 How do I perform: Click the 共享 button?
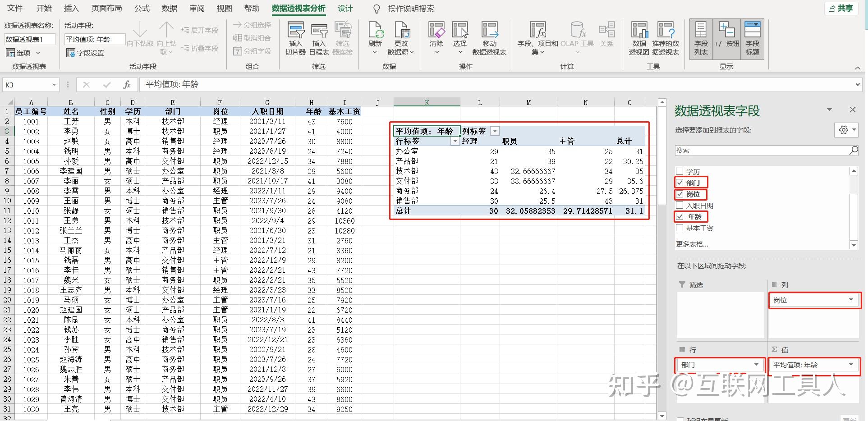pos(840,8)
